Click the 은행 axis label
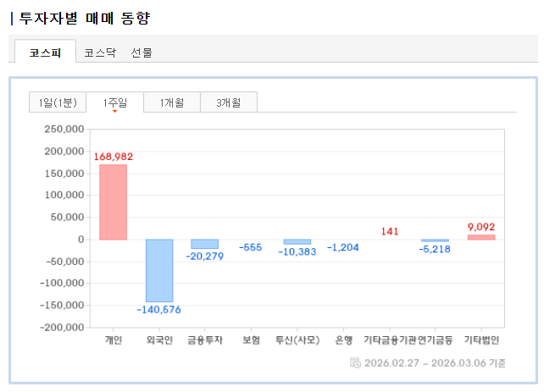Screen dimensions: 544x392 pyautogui.click(x=343, y=340)
